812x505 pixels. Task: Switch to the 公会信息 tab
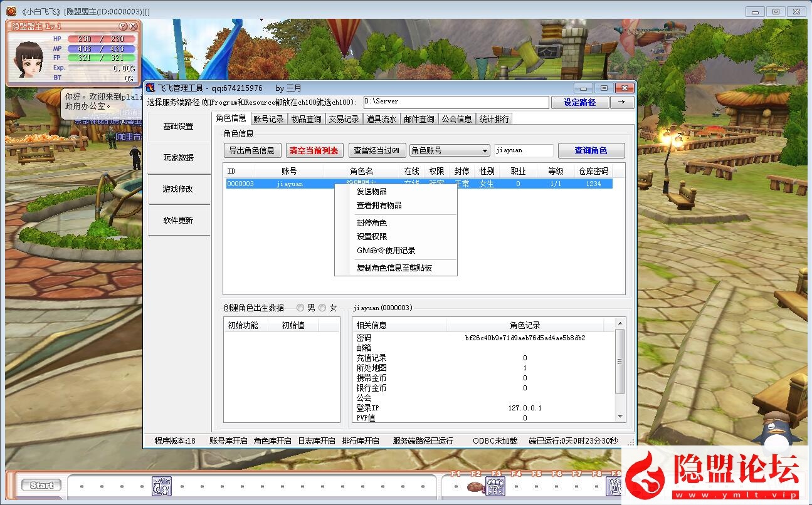pyautogui.click(x=456, y=119)
